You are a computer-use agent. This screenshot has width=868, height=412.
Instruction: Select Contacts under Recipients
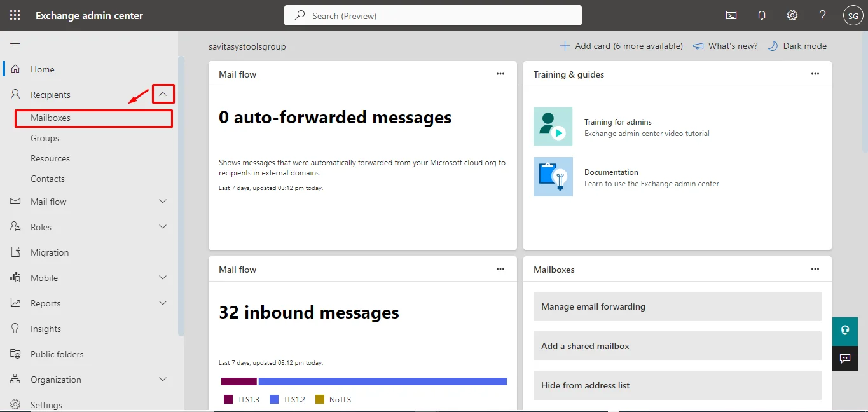[x=48, y=179]
